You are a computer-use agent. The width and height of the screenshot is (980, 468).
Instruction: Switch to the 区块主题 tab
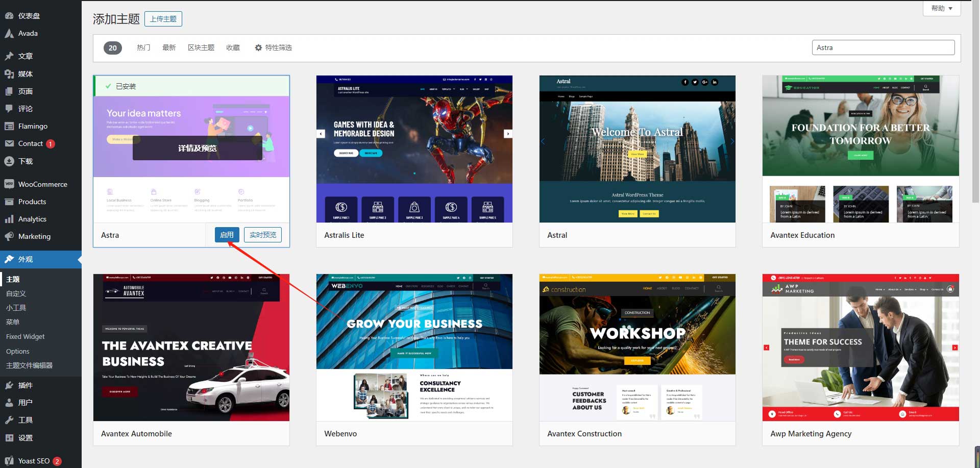click(x=201, y=47)
